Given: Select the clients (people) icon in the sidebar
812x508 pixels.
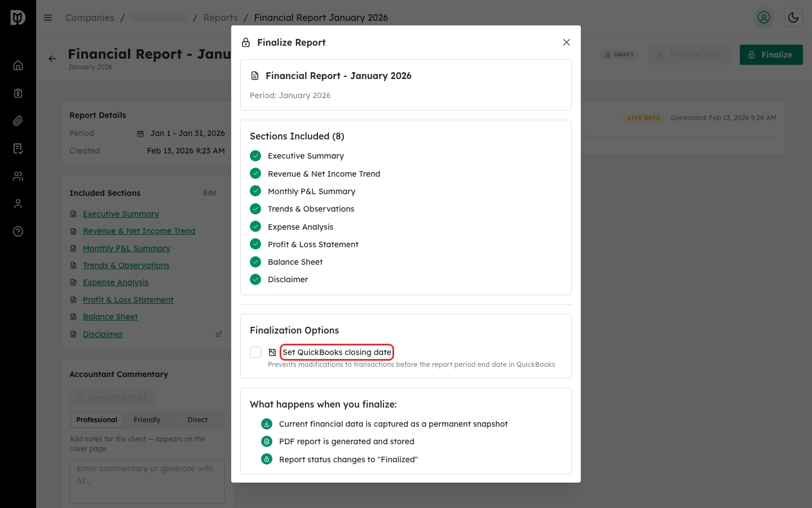Looking at the screenshot, I should tap(18, 176).
